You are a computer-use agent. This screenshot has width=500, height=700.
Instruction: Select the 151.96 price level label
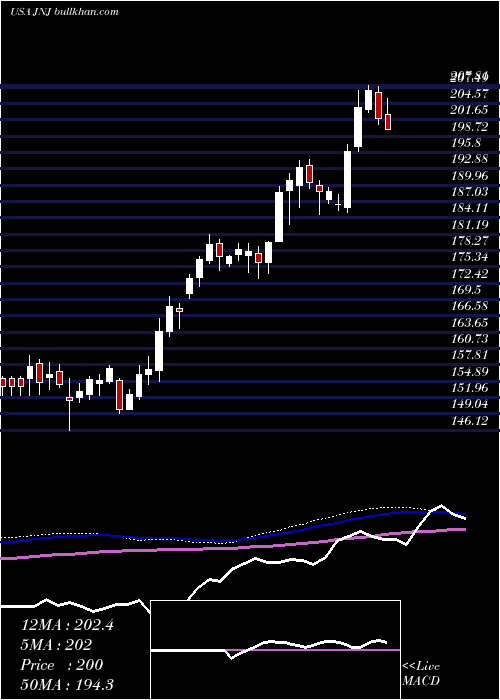tap(469, 388)
